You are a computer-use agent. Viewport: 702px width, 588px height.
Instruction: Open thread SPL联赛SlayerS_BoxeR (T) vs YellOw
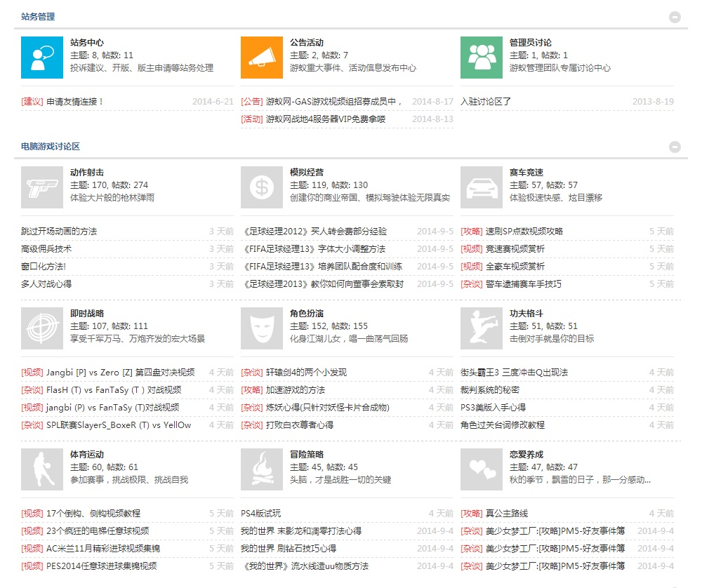coord(119,425)
